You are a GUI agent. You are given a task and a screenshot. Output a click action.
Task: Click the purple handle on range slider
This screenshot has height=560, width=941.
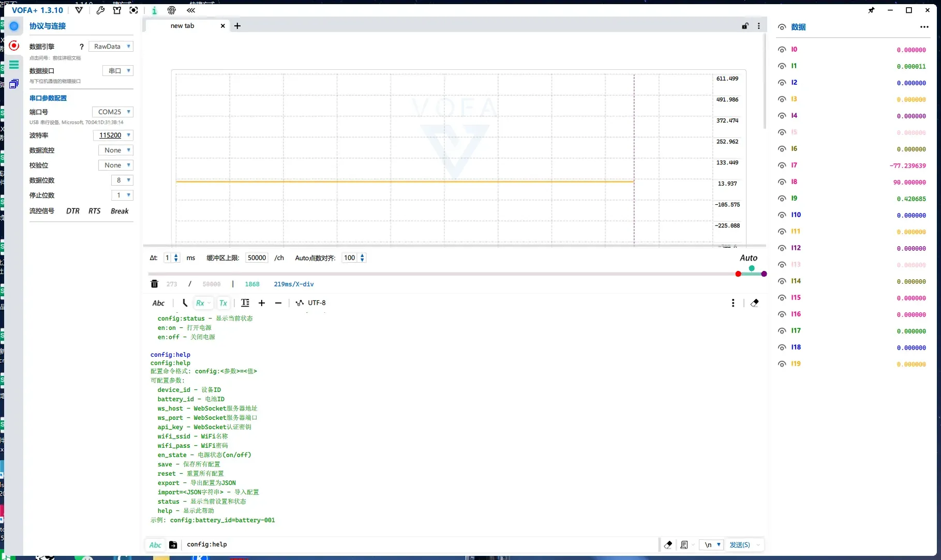click(764, 274)
